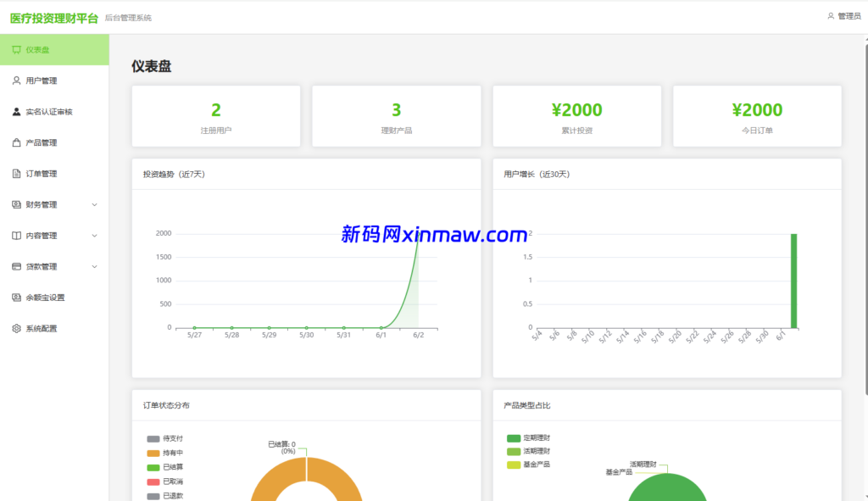Toggle the 持有中 orange legend swatch

click(x=153, y=454)
